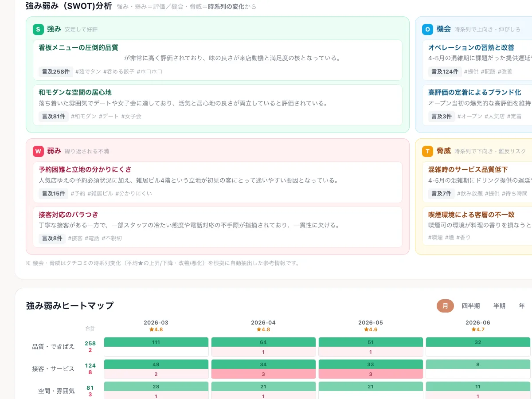Click the #雑居ビル hashtag
Screen dimensions: 532x399
pos(100,193)
